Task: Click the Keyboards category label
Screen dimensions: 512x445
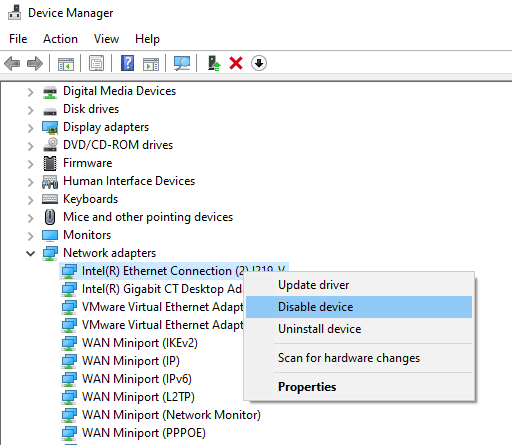Action: pyautogui.click(x=91, y=199)
